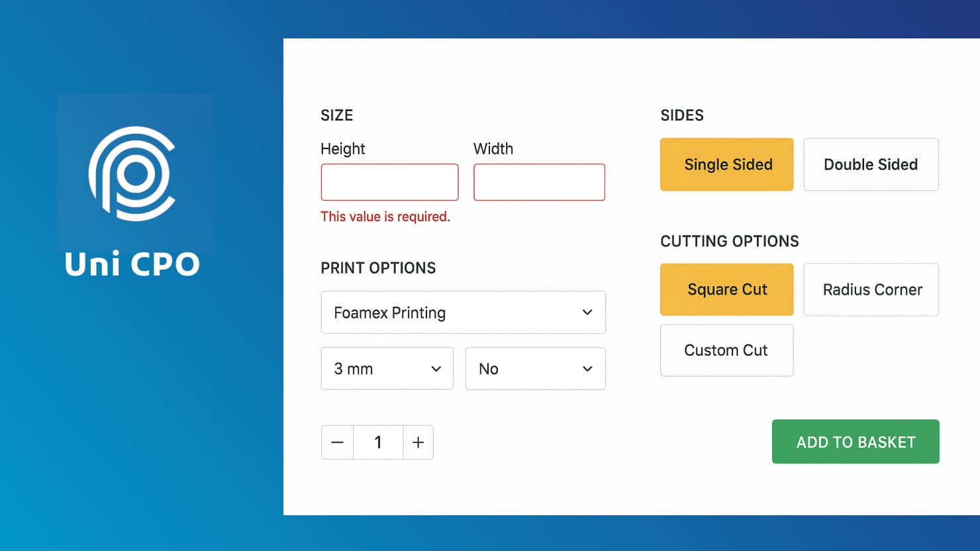Click the plus icon to increase quantity
This screenshot has height=551, width=980.
click(x=418, y=442)
